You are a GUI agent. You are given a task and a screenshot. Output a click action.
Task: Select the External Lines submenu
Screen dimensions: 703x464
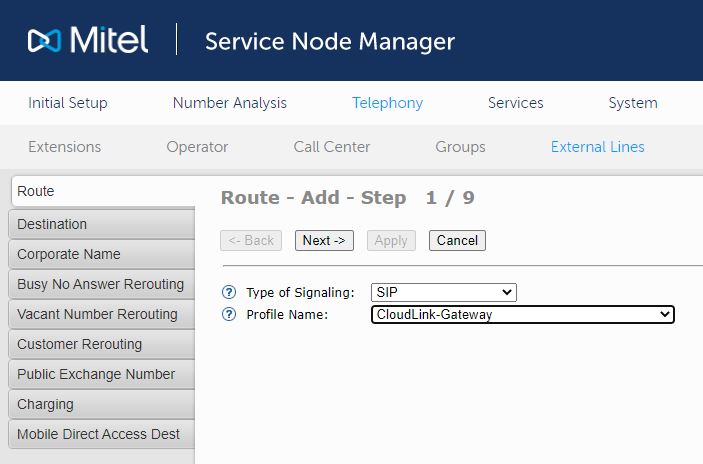coord(597,147)
